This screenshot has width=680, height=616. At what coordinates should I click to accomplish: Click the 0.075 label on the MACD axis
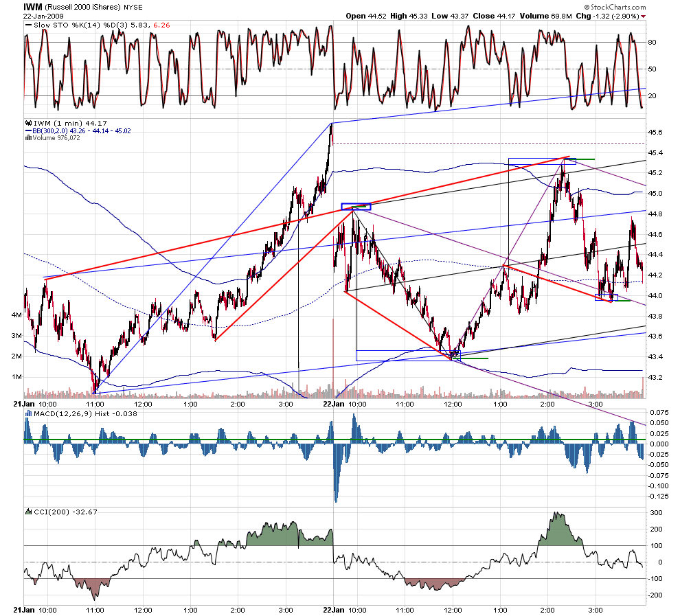pyautogui.click(x=659, y=412)
